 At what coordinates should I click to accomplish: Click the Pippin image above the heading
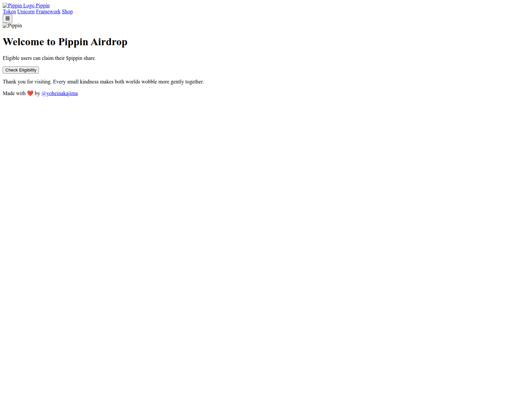12,26
